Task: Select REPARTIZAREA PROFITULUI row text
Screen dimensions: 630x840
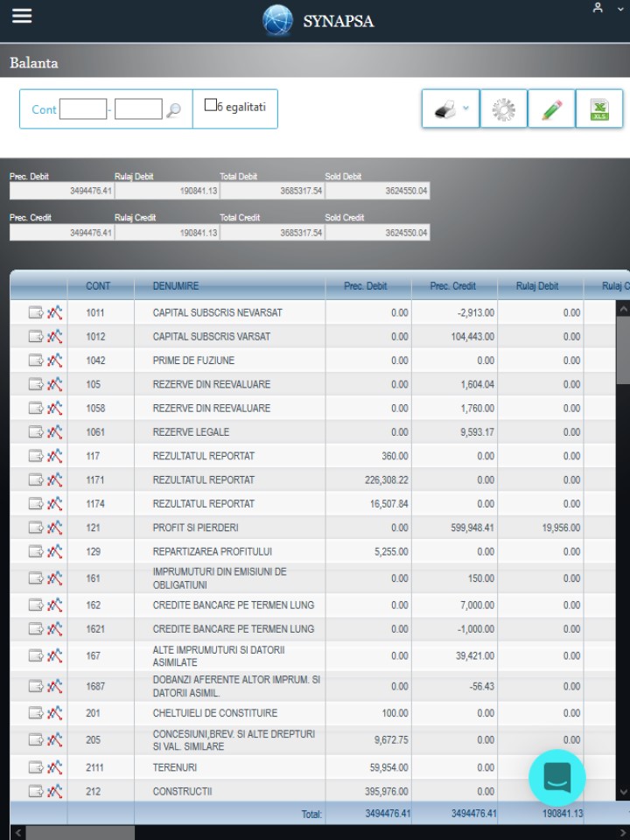Action: coord(213,551)
